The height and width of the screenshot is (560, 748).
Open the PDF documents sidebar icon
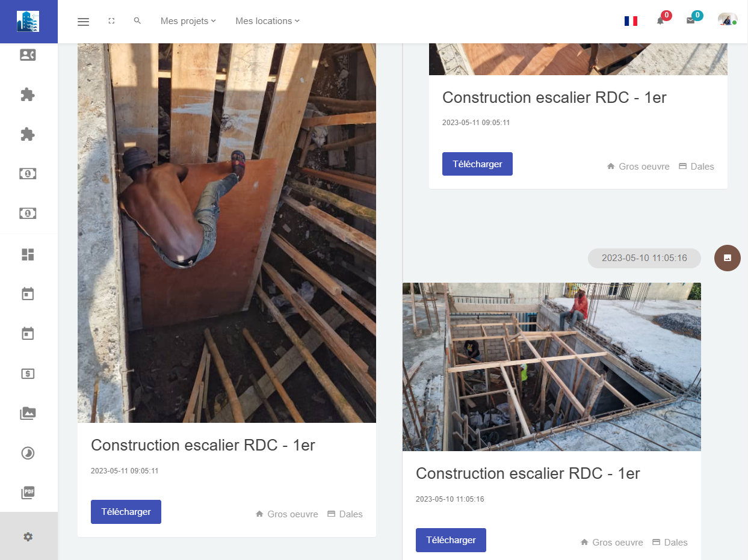coord(28,493)
